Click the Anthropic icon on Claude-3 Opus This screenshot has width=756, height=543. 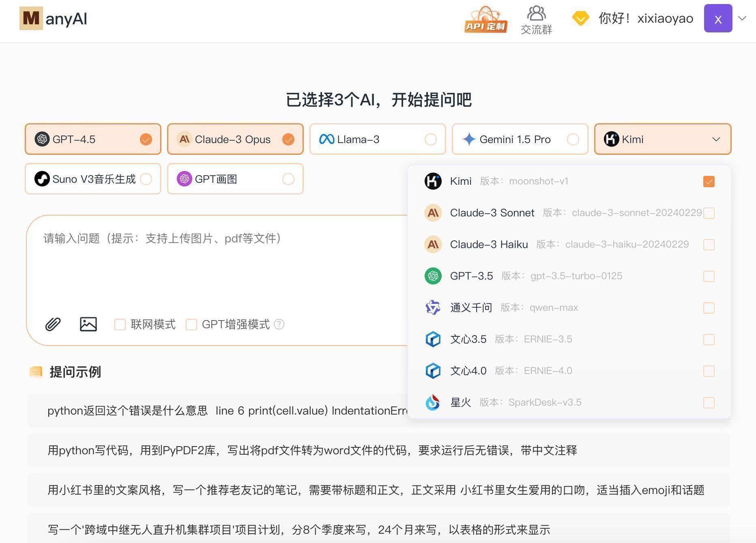click(185, 139)
